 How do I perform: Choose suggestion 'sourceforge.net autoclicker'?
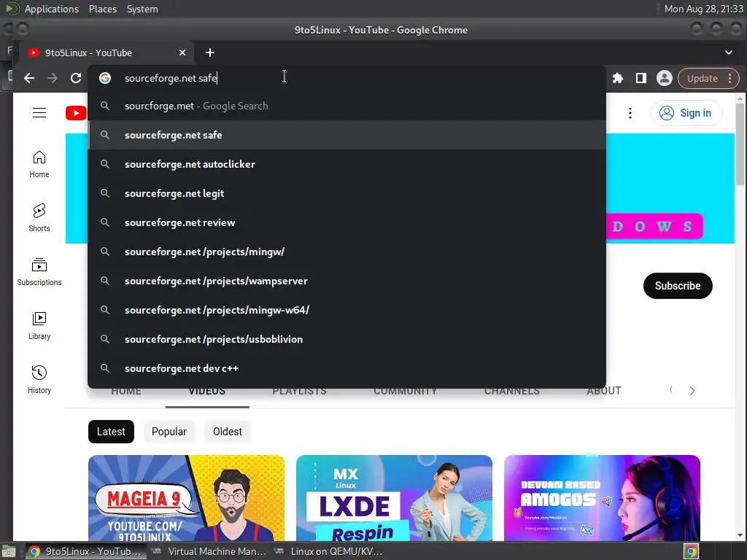coord(347,164)
